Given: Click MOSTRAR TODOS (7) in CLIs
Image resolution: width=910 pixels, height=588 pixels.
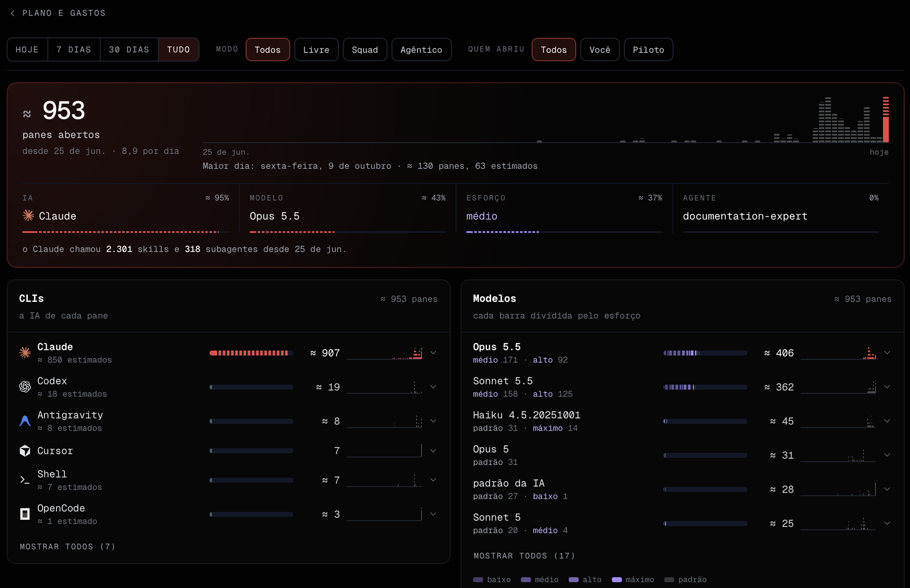Looking at the screenshot, I should (68, 546).
